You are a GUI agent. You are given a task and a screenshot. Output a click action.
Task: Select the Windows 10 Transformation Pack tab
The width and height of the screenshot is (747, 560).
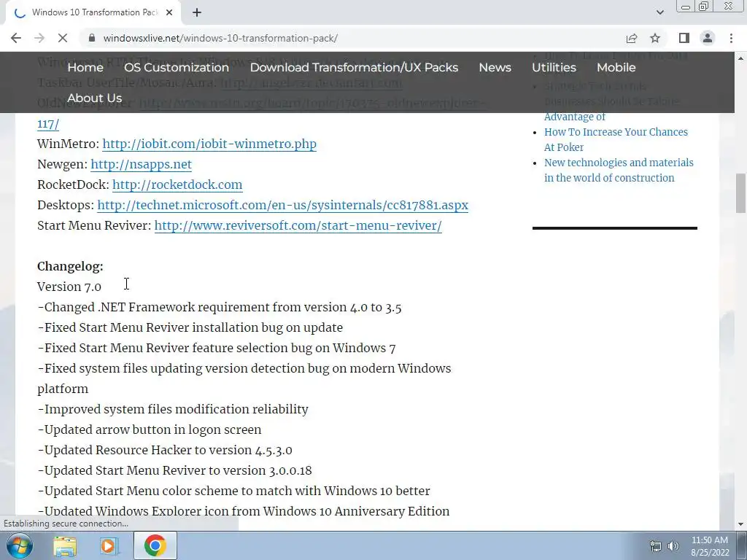93,12
